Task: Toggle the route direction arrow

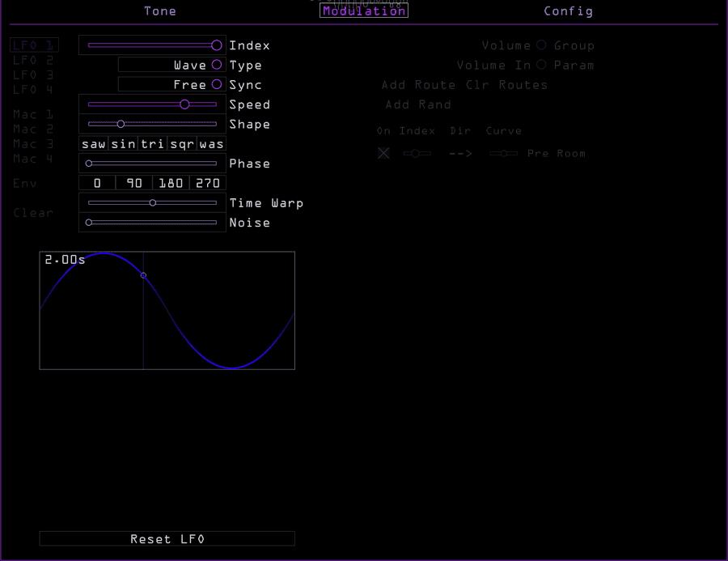Action: pos(460,153)
